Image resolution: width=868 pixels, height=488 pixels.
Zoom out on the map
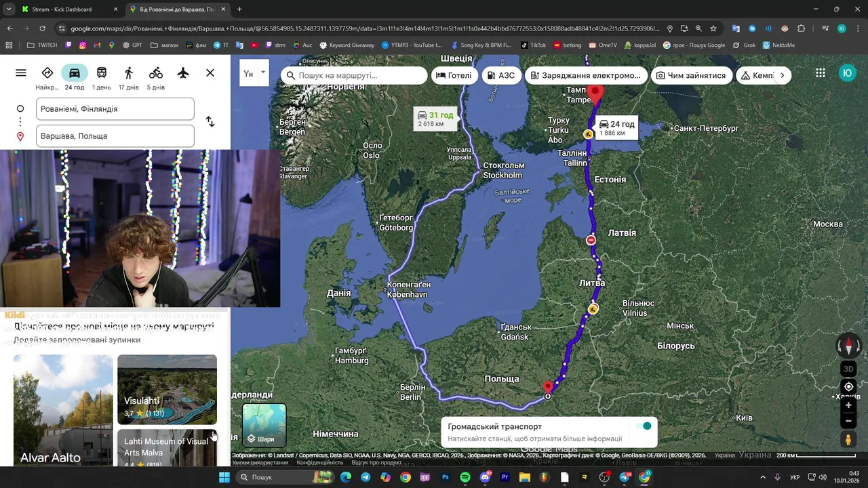848,422
